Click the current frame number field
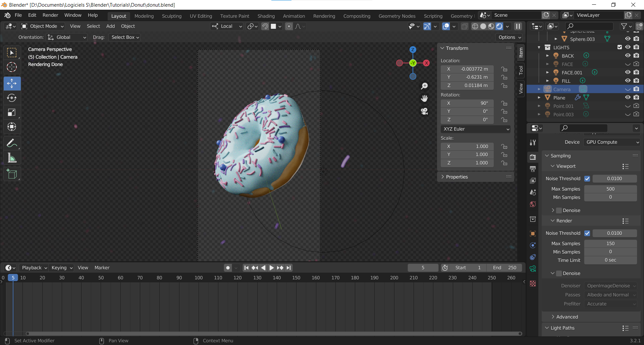Screen dimensions: 644x345 coord(423,268)
